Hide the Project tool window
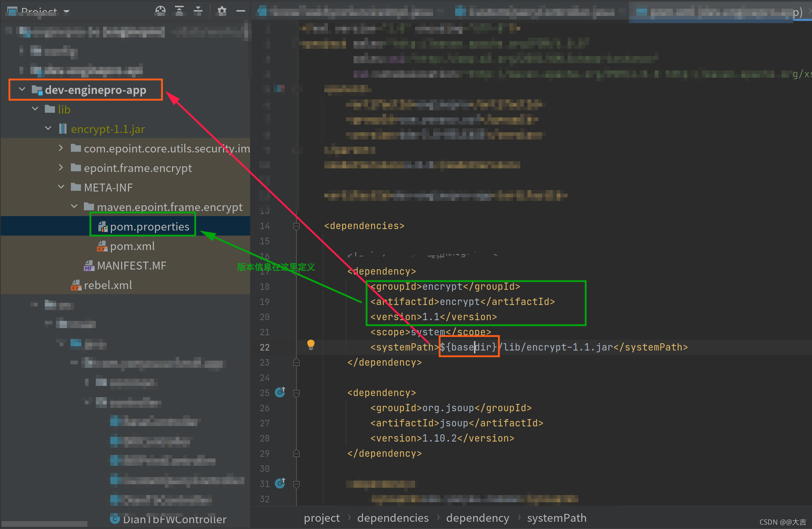Image resolution: width=812 pixels, height=529 pixels. [x=241, y=11]
